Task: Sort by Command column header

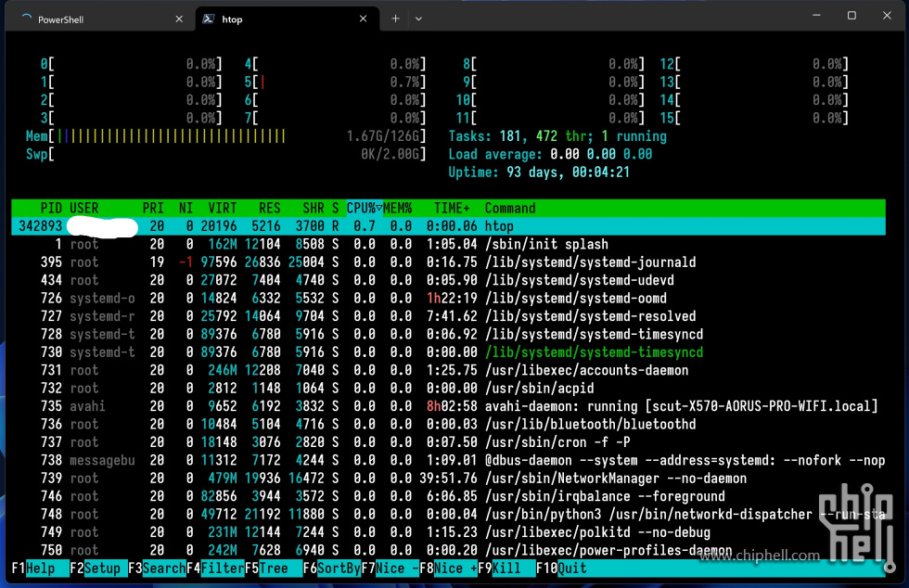Action: pos(510,208)
